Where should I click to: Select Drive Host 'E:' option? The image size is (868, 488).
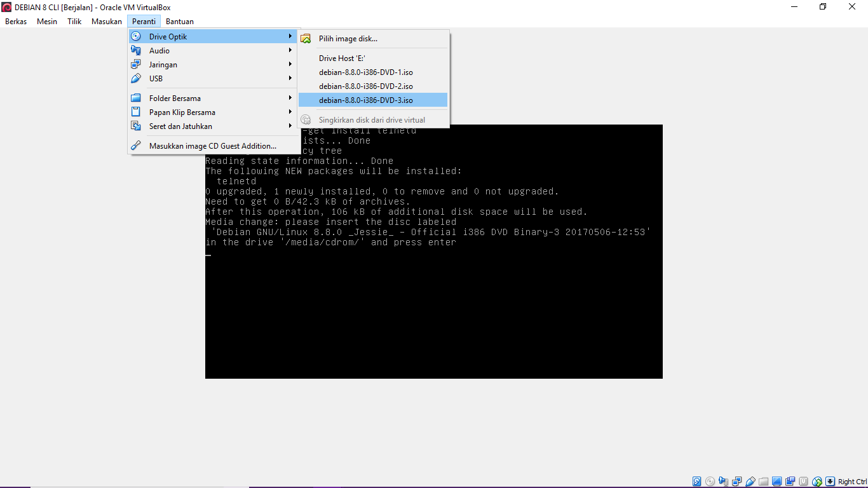point(374,58)
